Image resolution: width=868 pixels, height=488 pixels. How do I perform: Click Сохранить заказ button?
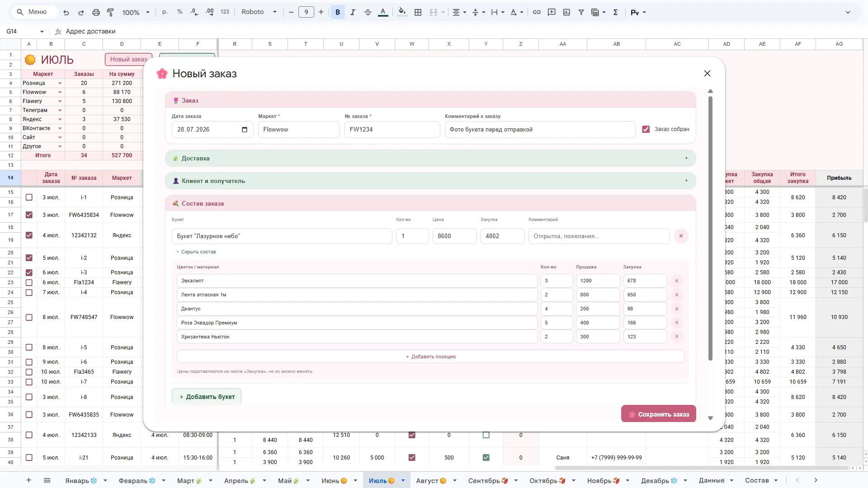(658, 414)
